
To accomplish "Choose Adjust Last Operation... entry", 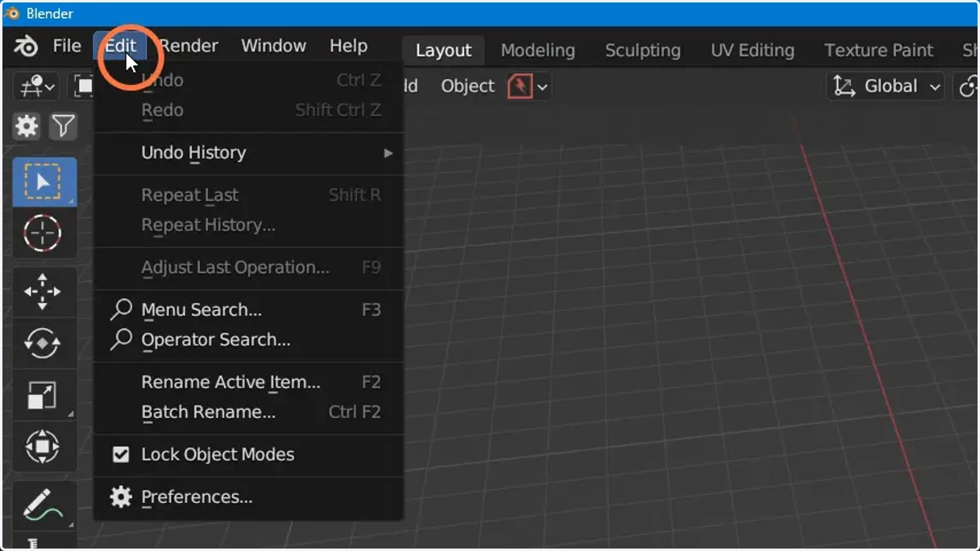I will (249, 267).
